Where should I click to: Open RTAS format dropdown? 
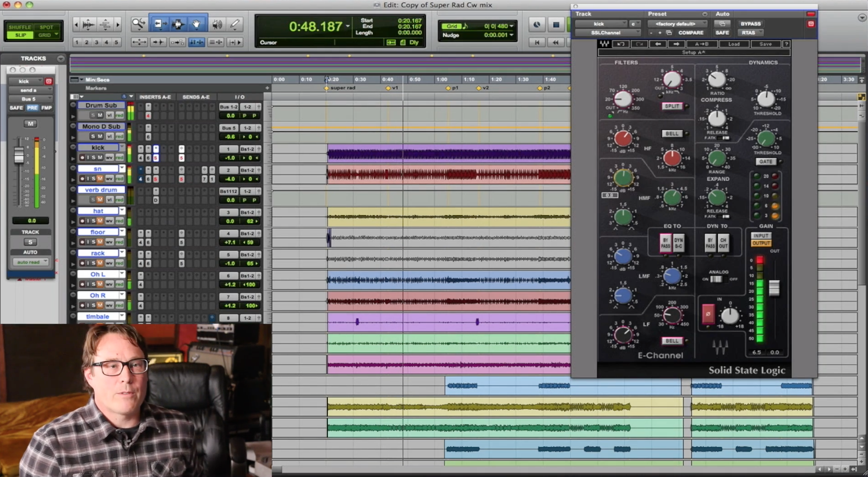pyautogui.click(x=751, y=33)
